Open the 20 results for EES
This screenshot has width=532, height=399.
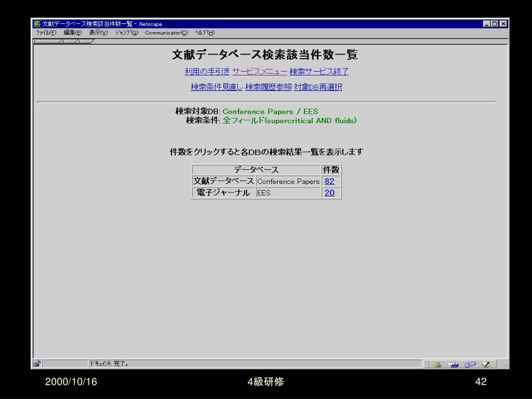tap(329, 193)
